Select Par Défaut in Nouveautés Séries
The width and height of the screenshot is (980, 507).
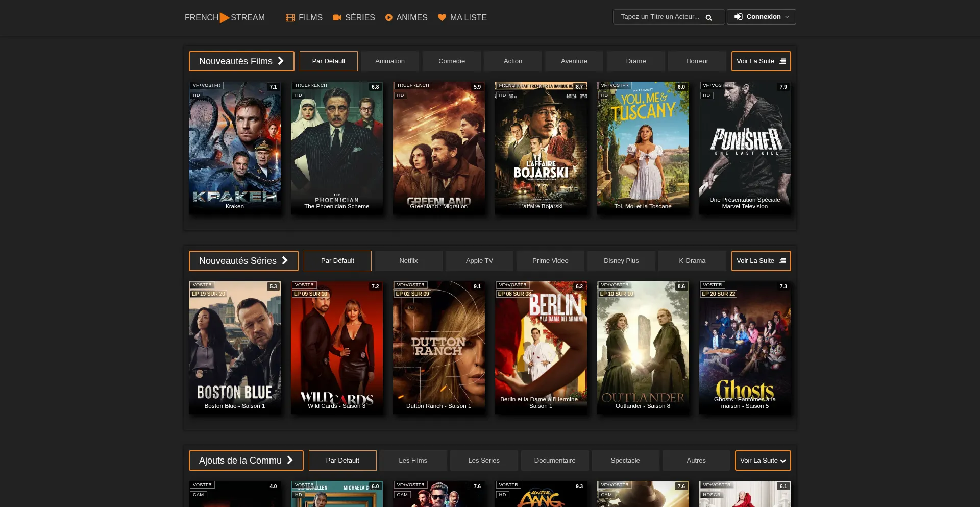337,261
